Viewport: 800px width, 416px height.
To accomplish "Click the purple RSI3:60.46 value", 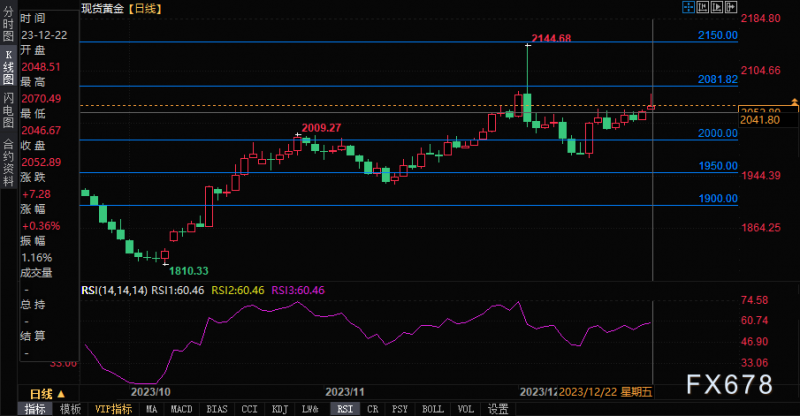I will [x=297, y=290].
